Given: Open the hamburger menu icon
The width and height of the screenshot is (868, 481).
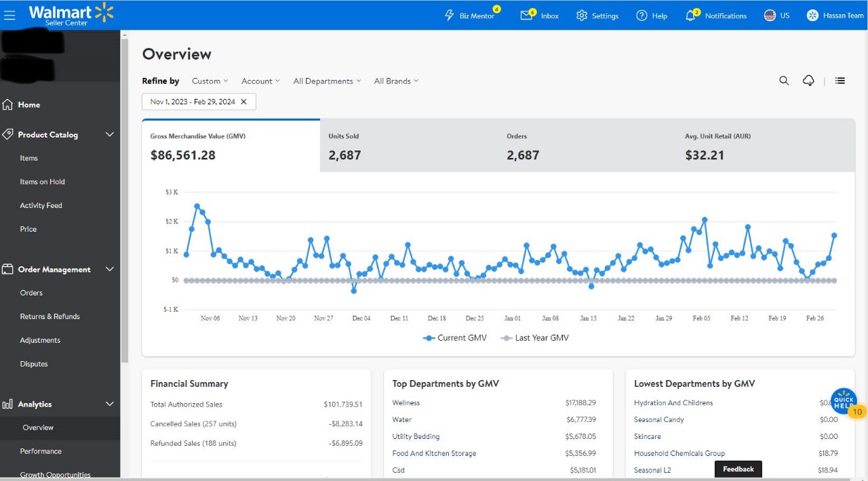Looking at the screenshot, I should [9, 15].
